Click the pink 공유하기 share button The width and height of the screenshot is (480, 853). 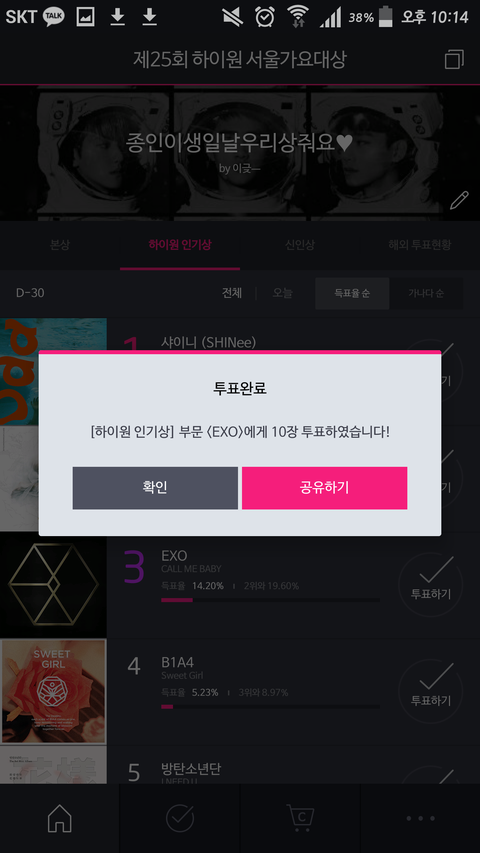(x=324, y=488)
